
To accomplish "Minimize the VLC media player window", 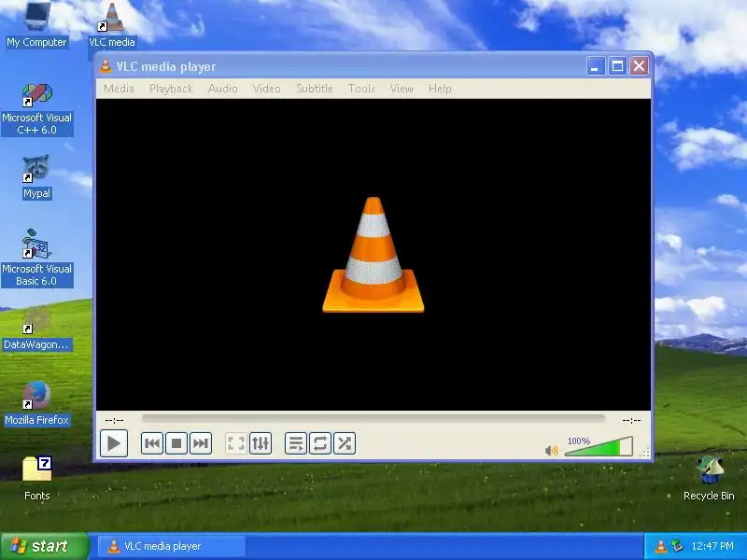I will coord(596,66).
